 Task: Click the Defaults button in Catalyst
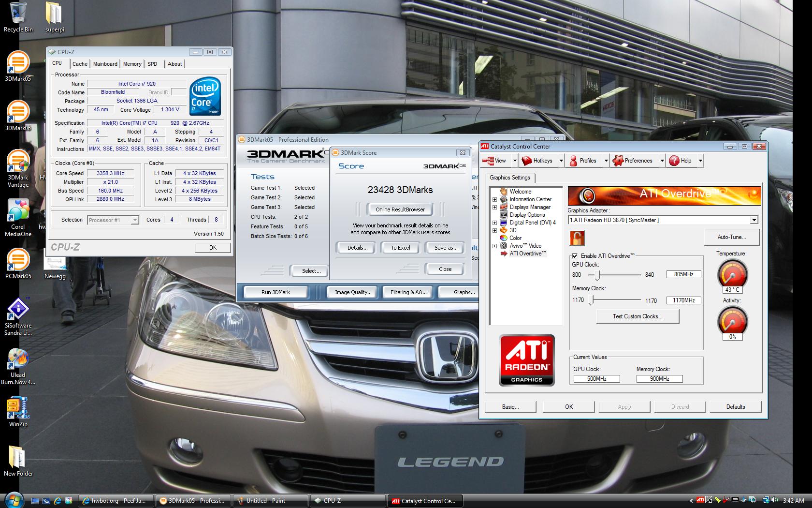[x=735, y=407]
